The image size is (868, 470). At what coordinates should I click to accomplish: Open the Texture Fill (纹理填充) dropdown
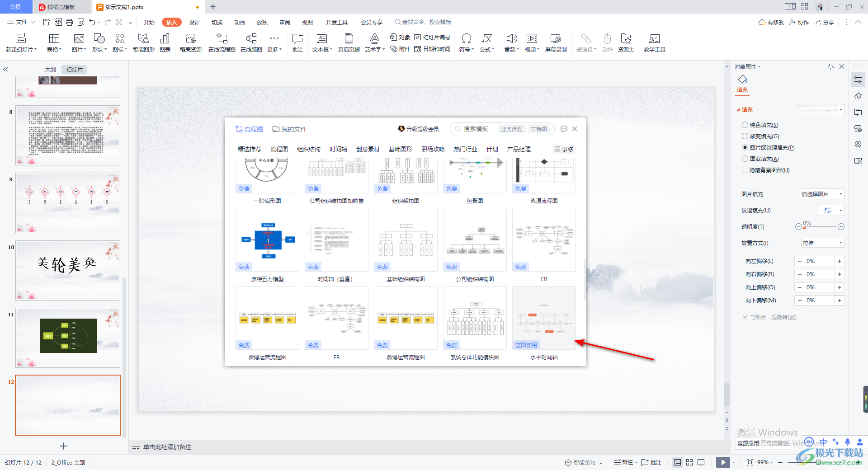click(831, 211)
